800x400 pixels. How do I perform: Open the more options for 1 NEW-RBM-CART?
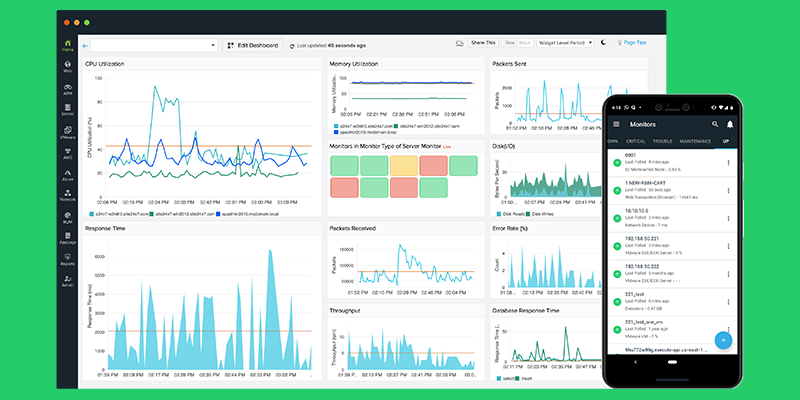point(728,190)
